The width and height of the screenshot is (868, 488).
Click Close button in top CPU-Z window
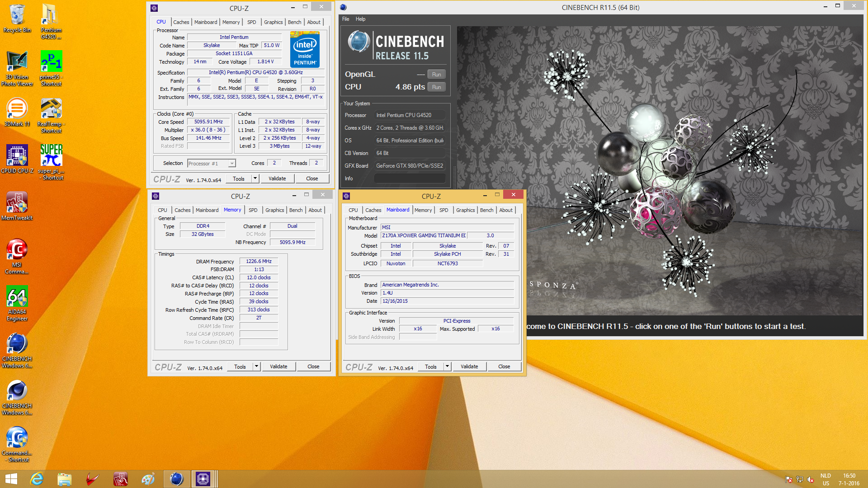[312, 178]
